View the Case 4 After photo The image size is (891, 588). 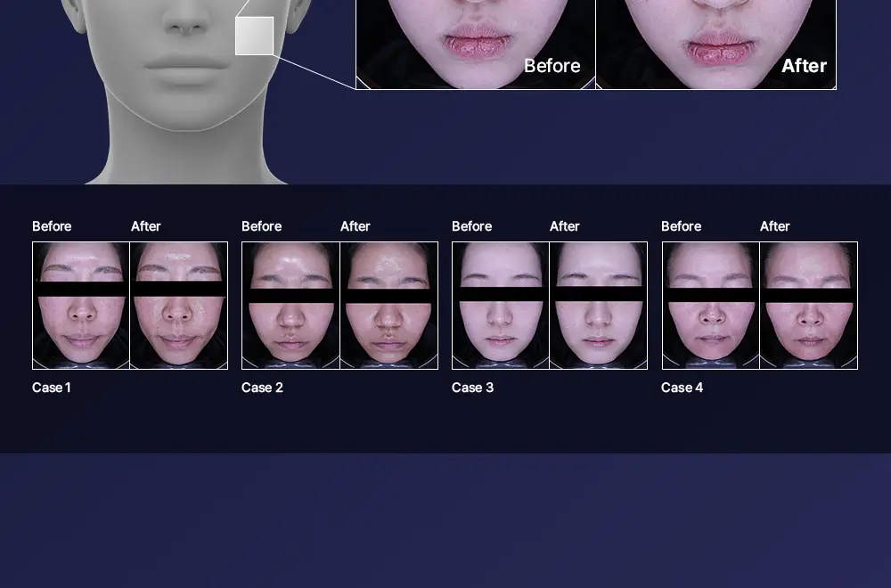pos(809,306)
